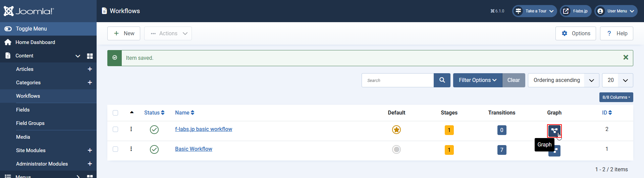Tick checkbox for f-labs.jp basic workflow
The image size is (644, 178).
(x=115, y=129)
